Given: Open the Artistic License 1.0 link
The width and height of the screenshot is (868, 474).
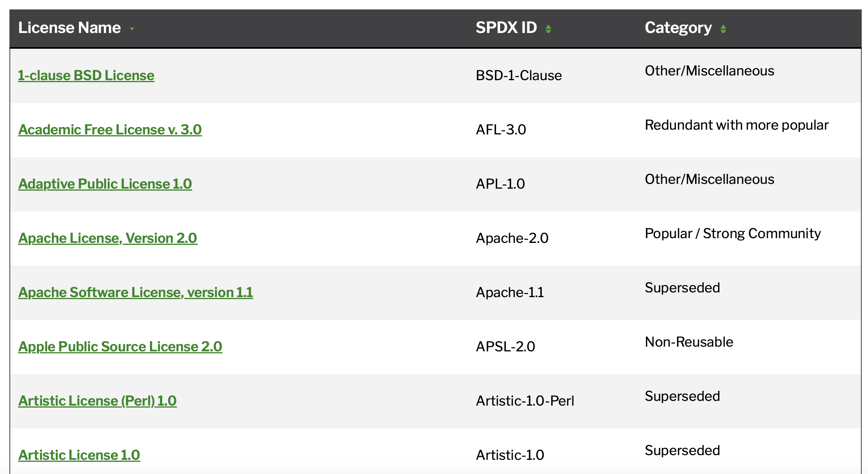Looking at the screenshot, I should pos(79,455).
